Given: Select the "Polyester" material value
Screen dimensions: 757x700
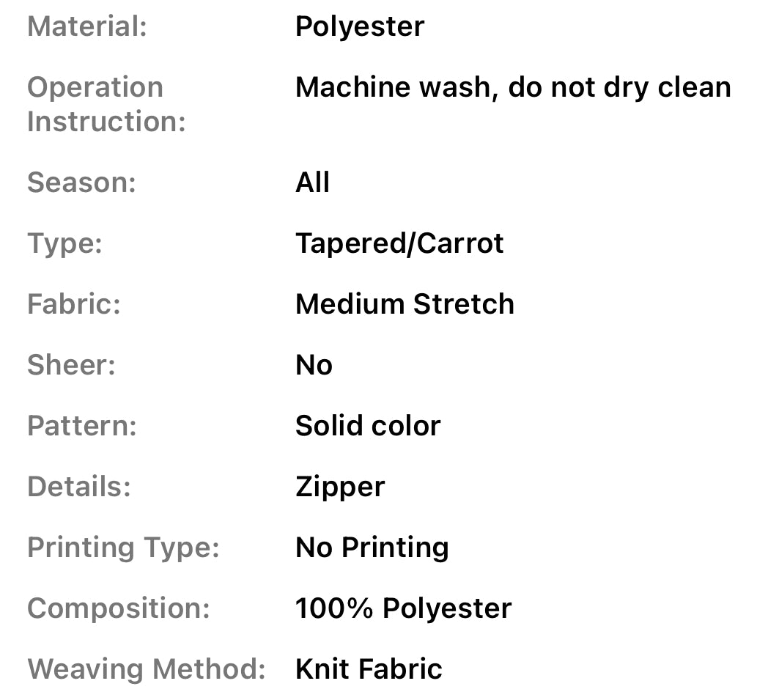Looking at the screenshot, I should [x=359, y=27].
